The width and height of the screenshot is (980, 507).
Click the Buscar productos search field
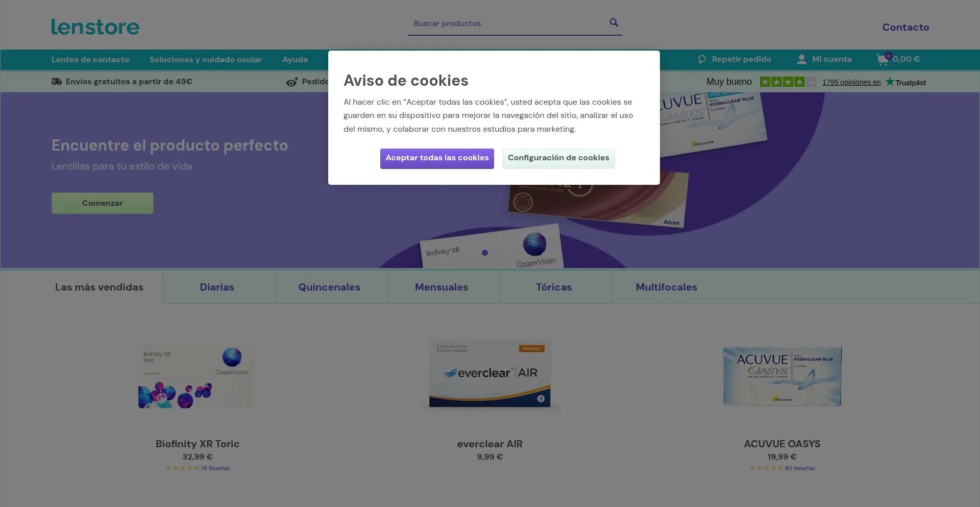(508, 23)
